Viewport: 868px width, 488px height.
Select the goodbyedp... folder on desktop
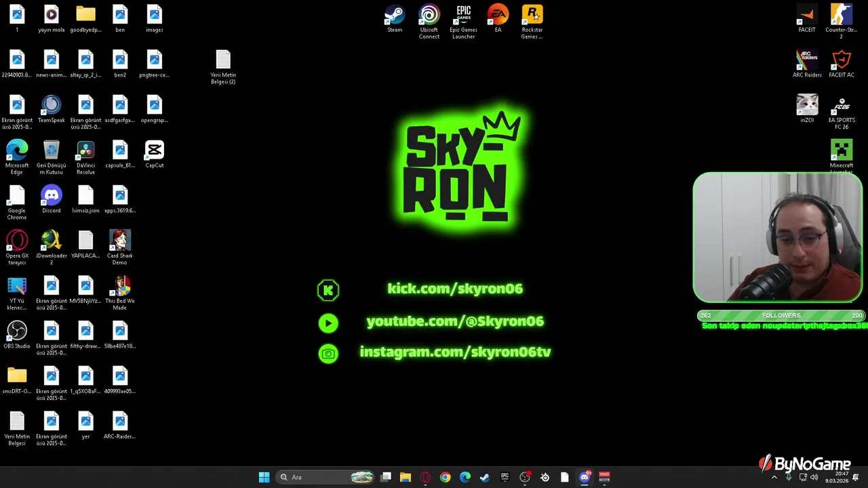85,19
